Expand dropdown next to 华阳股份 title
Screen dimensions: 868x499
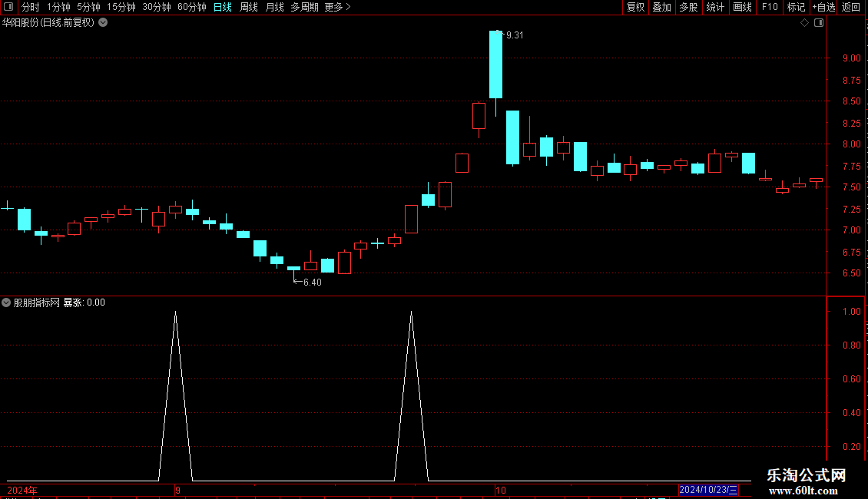click(x=103, y=23)
